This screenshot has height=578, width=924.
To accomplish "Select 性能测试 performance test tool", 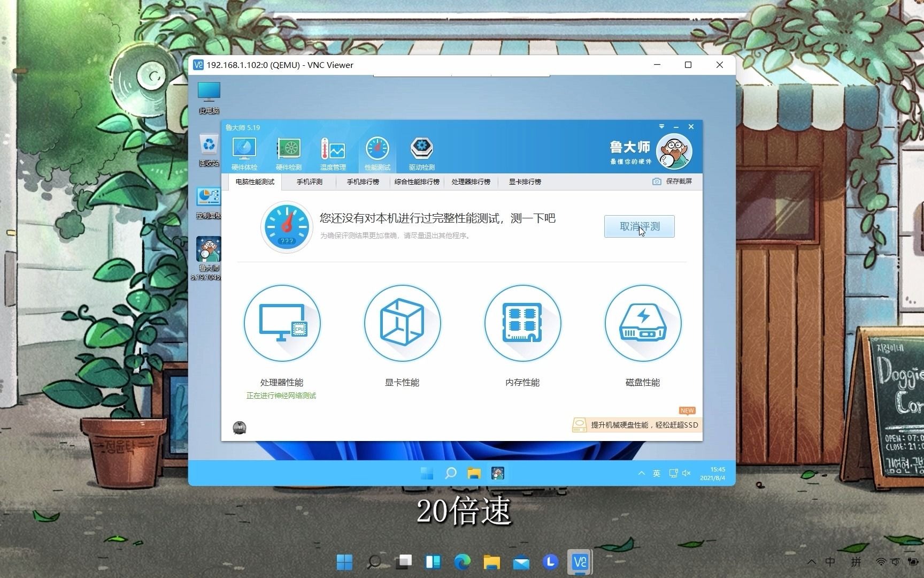I will coord(377,154).
